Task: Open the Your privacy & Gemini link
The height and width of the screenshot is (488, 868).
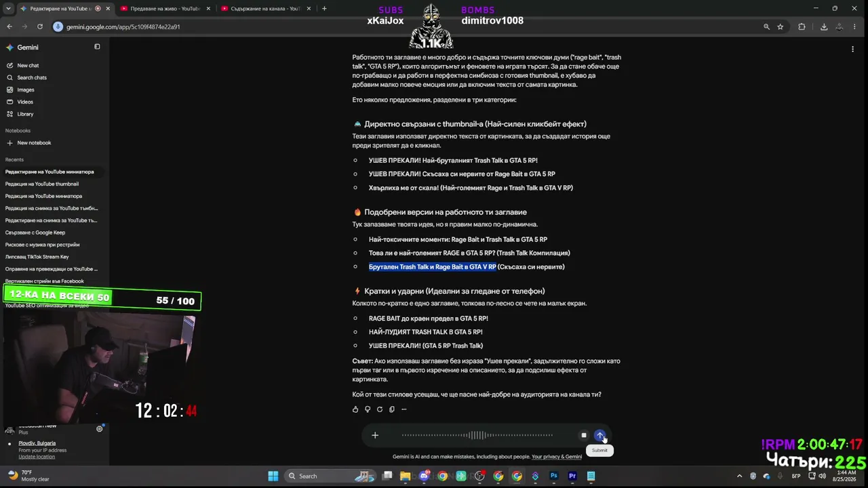Action: (x=557, y=457)
